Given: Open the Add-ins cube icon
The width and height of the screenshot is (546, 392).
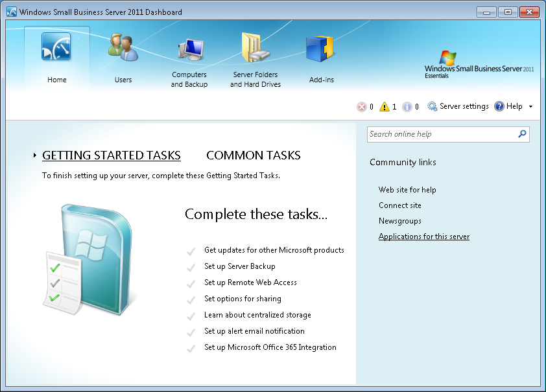Looking at the screenshot, I should pyautogui.click(x=320, y=49).
